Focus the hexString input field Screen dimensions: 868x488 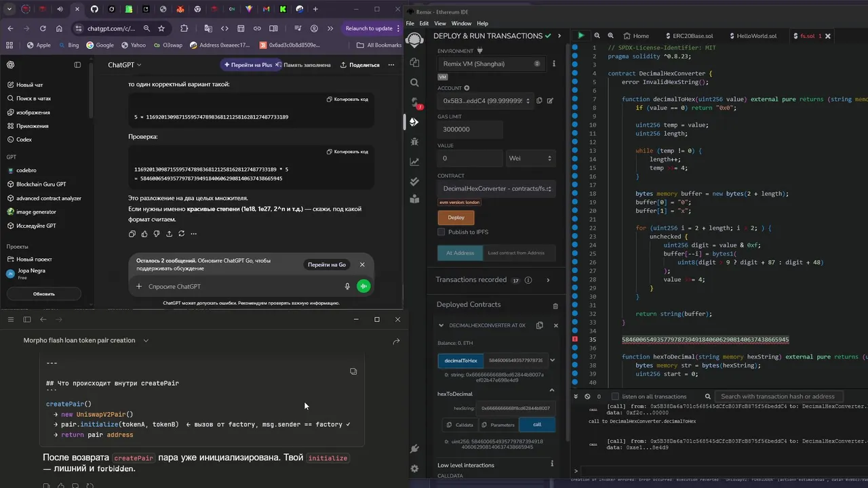click(x=516, y=408)
